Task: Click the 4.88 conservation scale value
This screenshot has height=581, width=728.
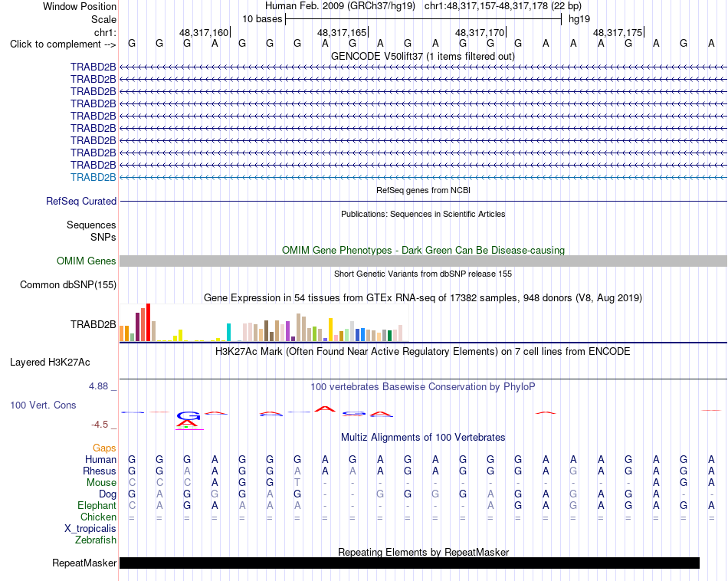Action: [x=98, y=386]
